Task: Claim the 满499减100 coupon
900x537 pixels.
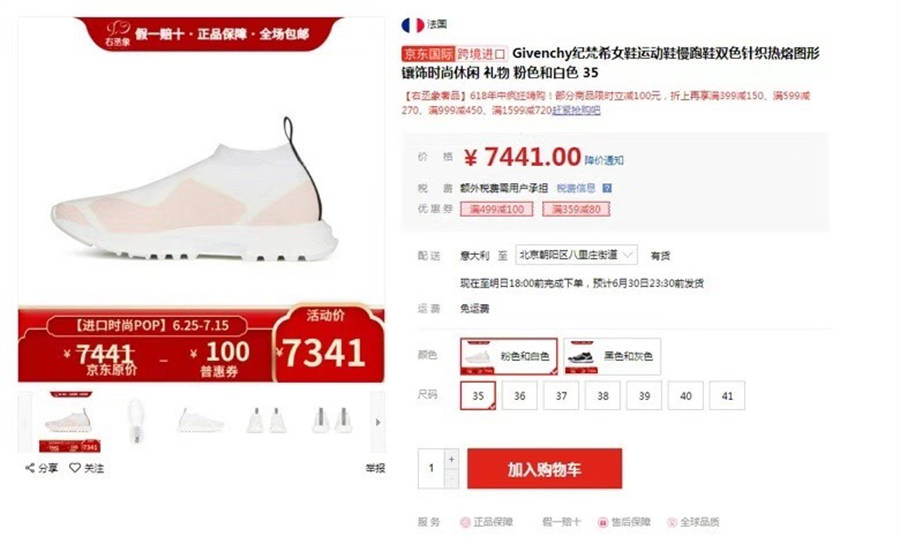Action: pos(496,209)
